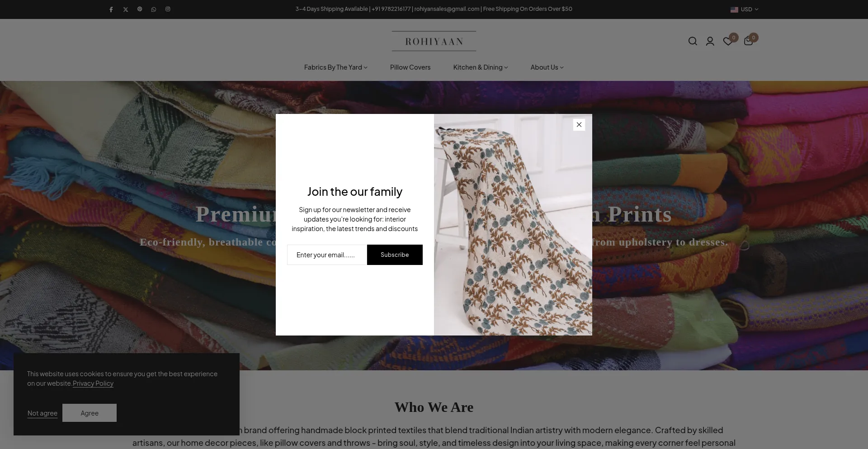Expand the Fabrics By The Yard menu
868x449 pixels.
coord(335,67)
